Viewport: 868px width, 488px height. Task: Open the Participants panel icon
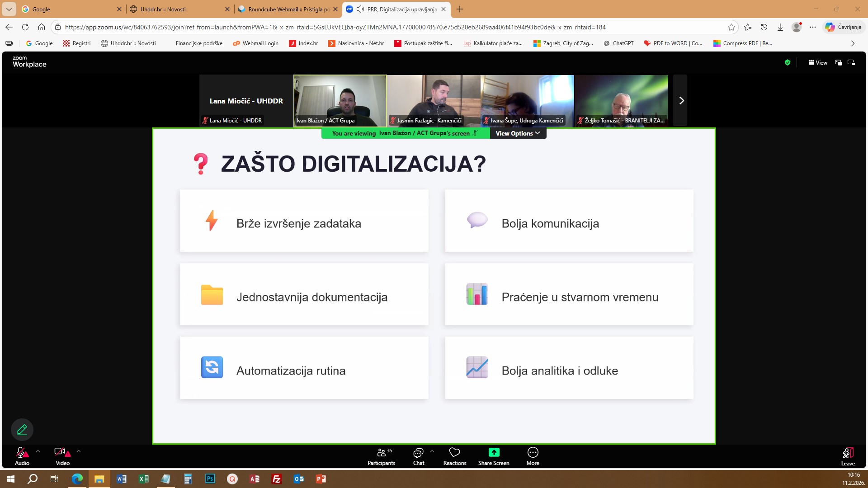(x=382, y=453)
